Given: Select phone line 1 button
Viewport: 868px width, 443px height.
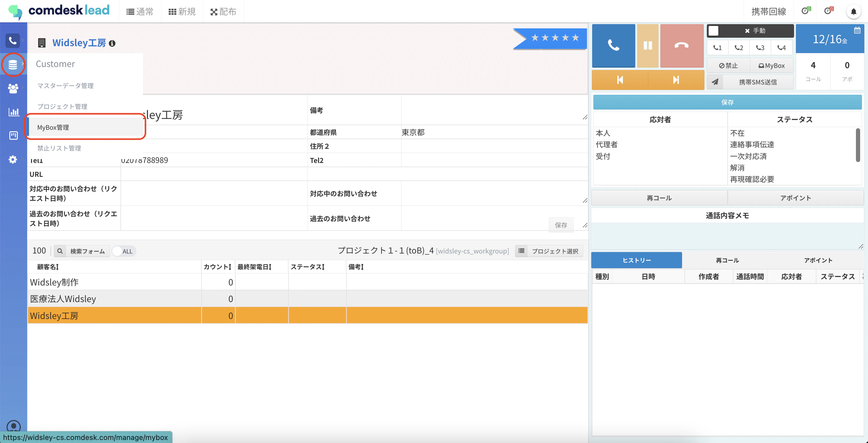Looking at the screenshot, I should coord(717,48).
